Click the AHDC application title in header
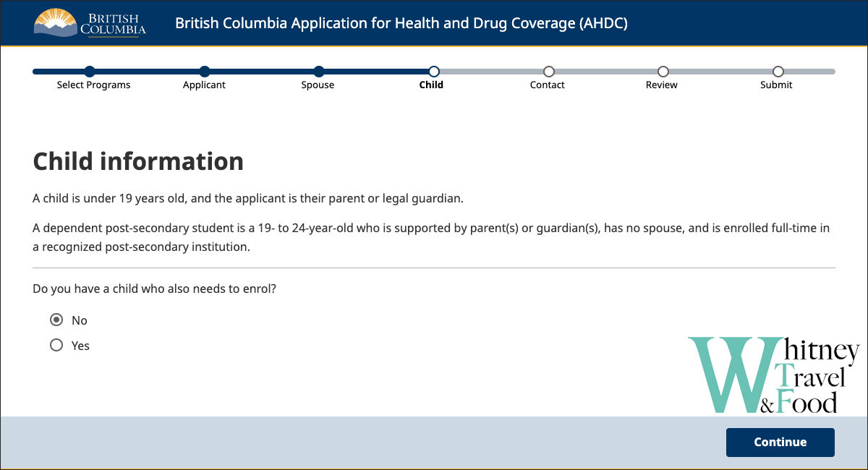Screen dimensions: 868x470 click(401, 23)
